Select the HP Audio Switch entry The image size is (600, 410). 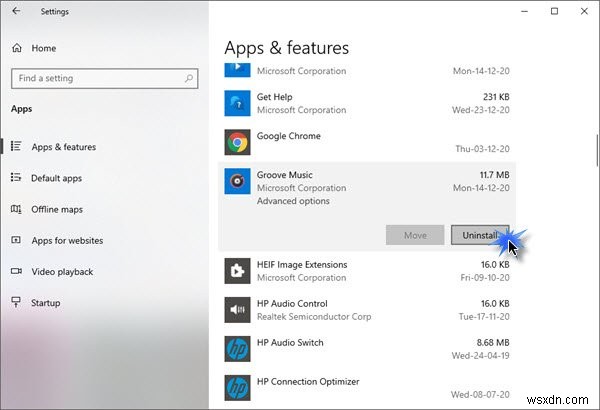pyautogui.click(x=367, y=349)
